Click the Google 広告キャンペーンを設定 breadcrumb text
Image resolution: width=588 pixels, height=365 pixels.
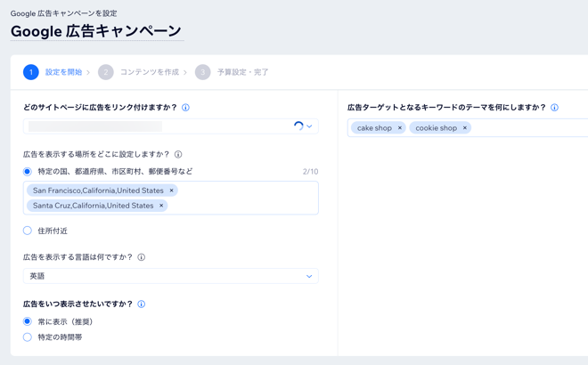tap(64, 13)
